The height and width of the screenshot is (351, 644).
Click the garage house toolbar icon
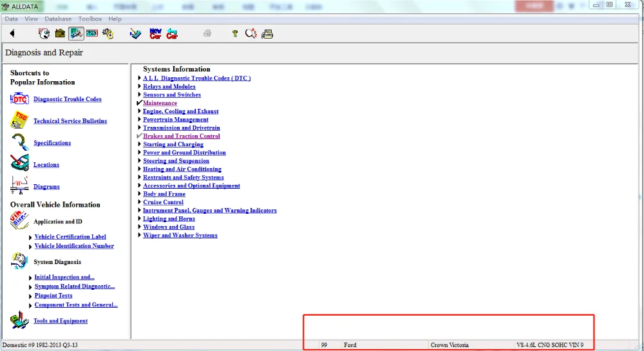[x=60, y=33]
